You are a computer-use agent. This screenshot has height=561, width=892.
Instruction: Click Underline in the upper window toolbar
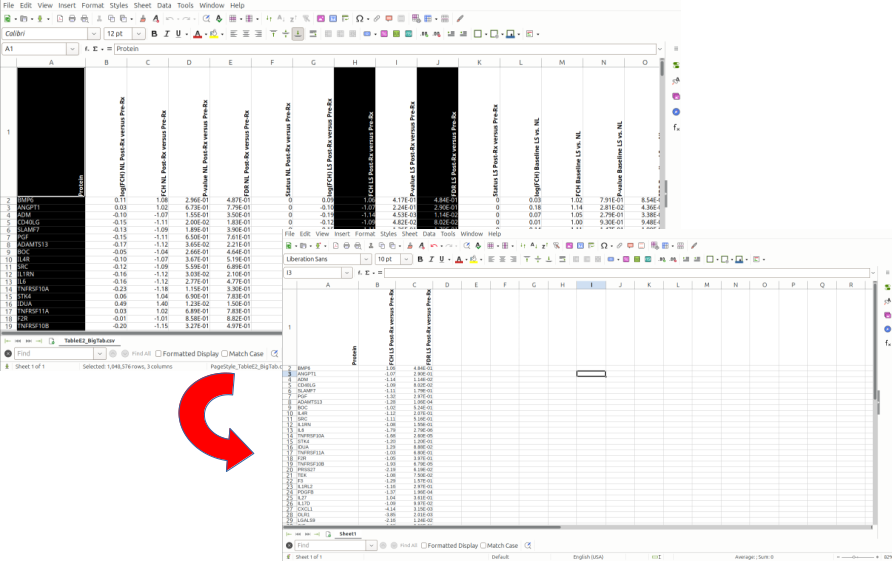pyautogui.click(x=179, y=34)
